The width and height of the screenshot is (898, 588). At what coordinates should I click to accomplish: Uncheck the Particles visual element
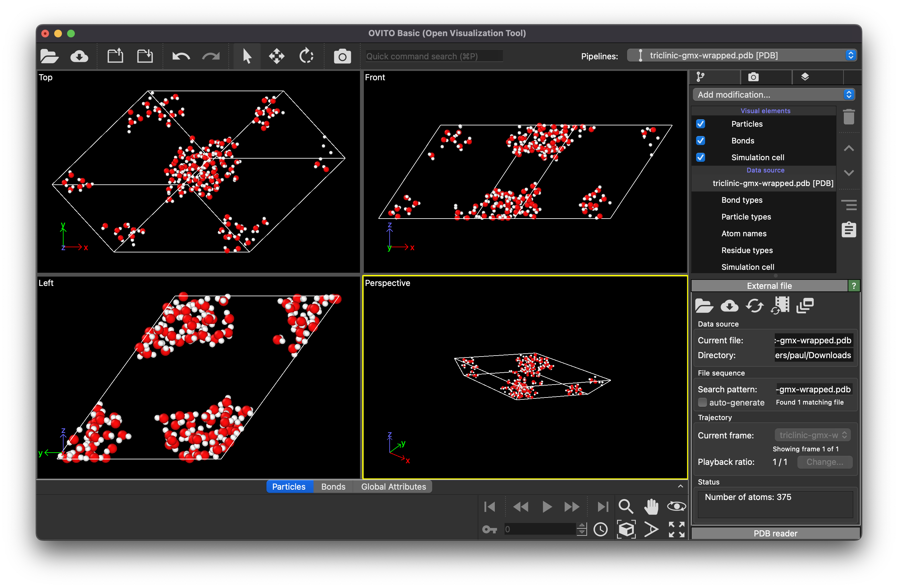pyautogui.click(x=700, y=124)
